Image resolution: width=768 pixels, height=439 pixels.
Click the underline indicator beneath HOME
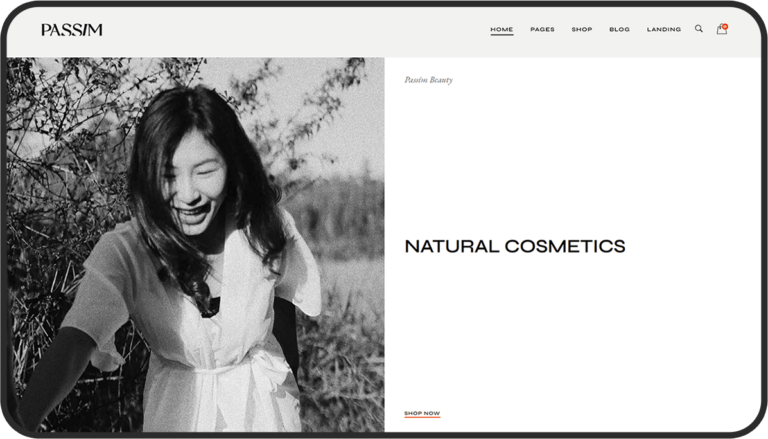click(501, 35)
